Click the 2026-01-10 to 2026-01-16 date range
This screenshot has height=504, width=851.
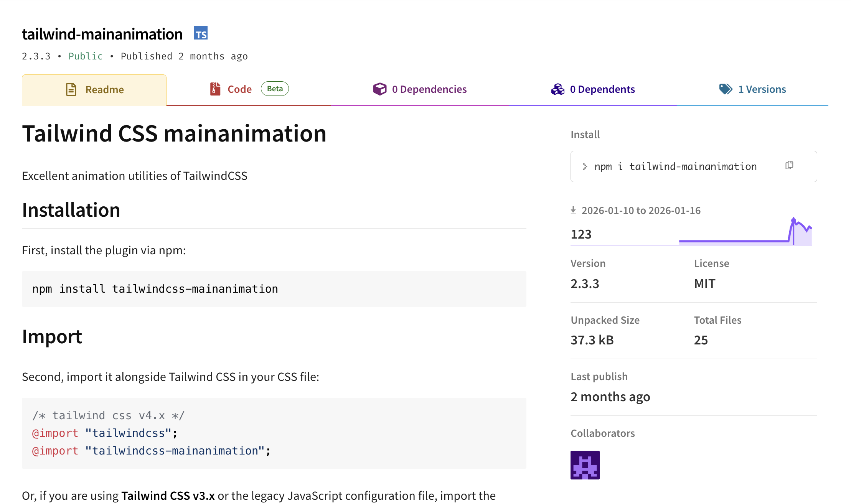click(x=641, y=210)
